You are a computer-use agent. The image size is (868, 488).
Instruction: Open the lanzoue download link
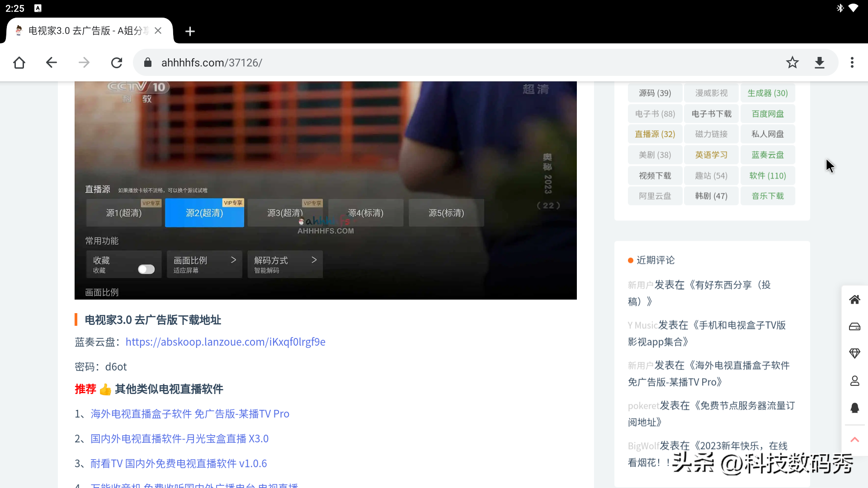click(x=225, y=342)
